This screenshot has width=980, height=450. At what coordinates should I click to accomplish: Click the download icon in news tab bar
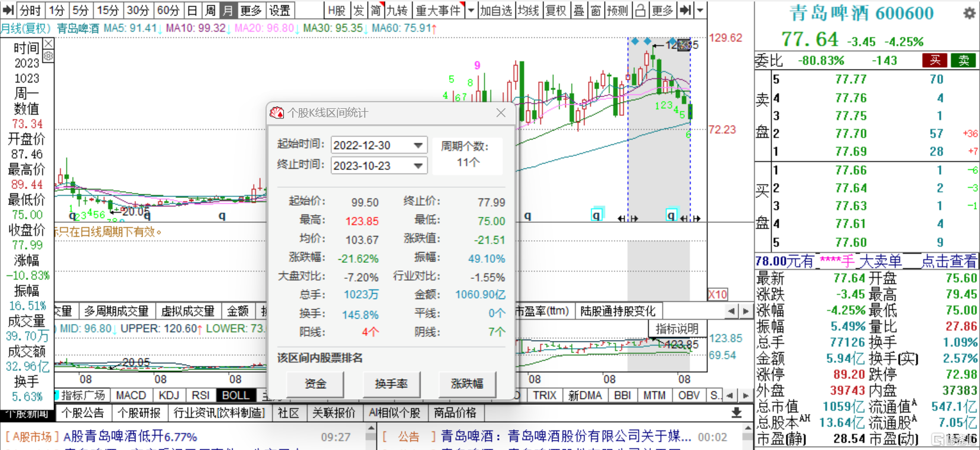coord(736,413)
